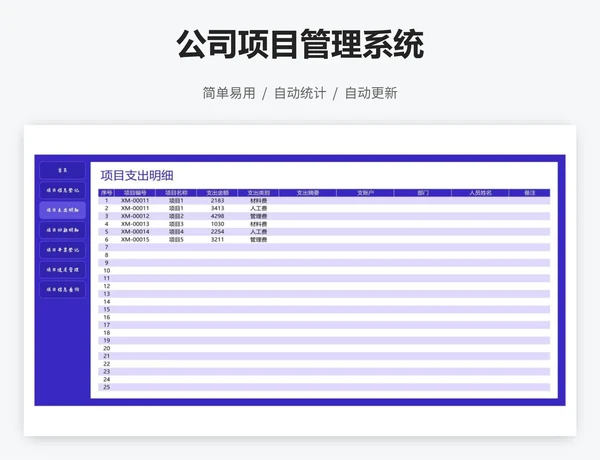The image size is (600, 460).
Task: Click the 部门 column header
Action: point(423,193)
